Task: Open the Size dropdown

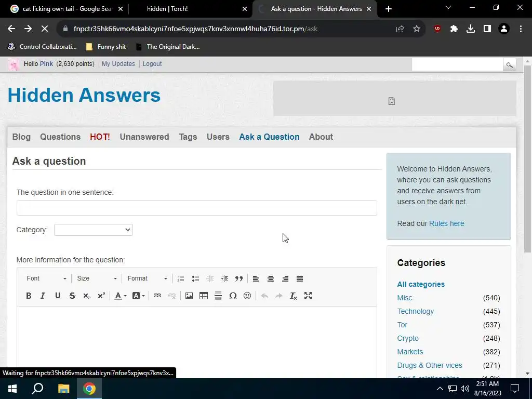Action: coord(97,278)
